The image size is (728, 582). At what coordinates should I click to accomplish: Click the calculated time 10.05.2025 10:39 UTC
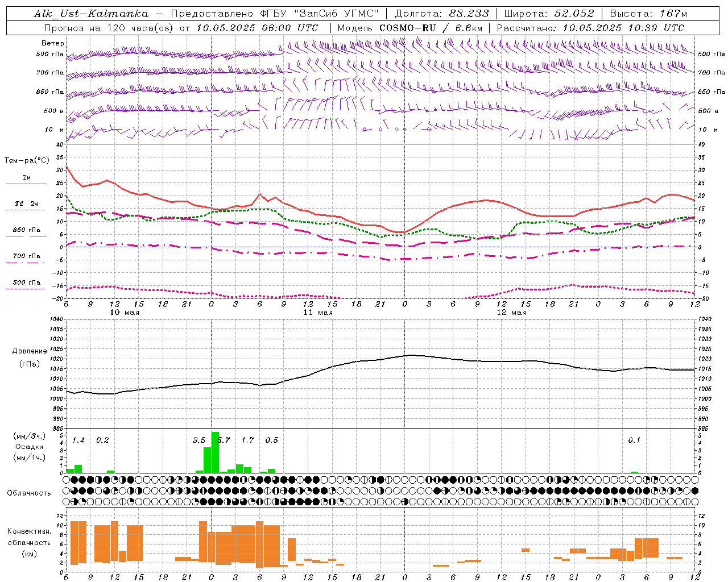[x=623, y=27]
